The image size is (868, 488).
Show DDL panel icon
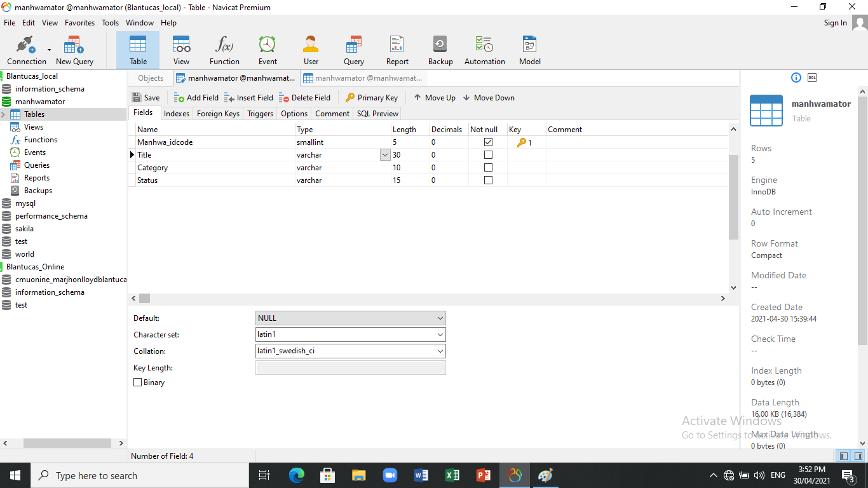coord(811,78)
